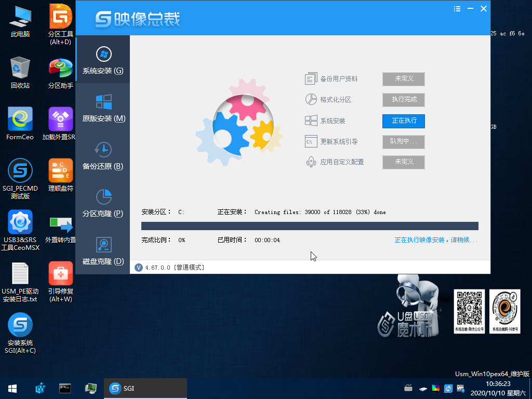The width and height of the screenshot is (532, 399).
Task: Click the 更新系统引导 step icon
Action: pyautogui.click(x=311, y=141)
